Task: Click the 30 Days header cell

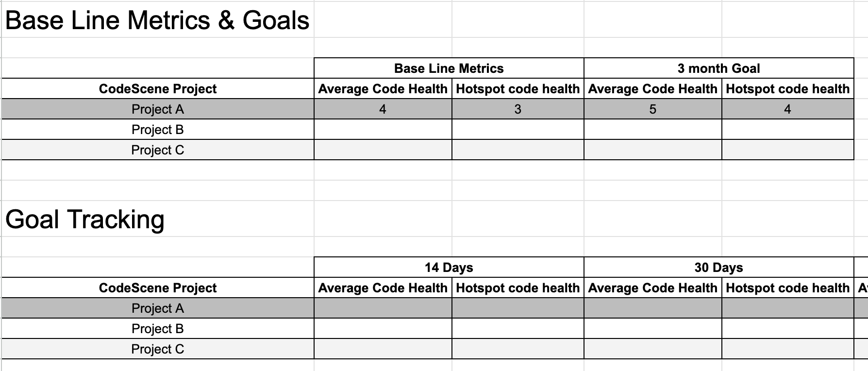Action: [x=718, y=268]
